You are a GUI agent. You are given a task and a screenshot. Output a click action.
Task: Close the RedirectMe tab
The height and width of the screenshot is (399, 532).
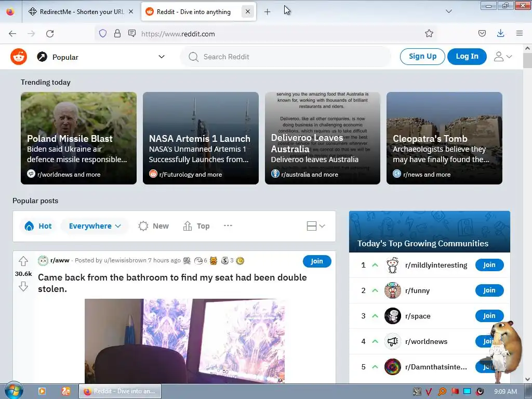click(x=131, y=11)
